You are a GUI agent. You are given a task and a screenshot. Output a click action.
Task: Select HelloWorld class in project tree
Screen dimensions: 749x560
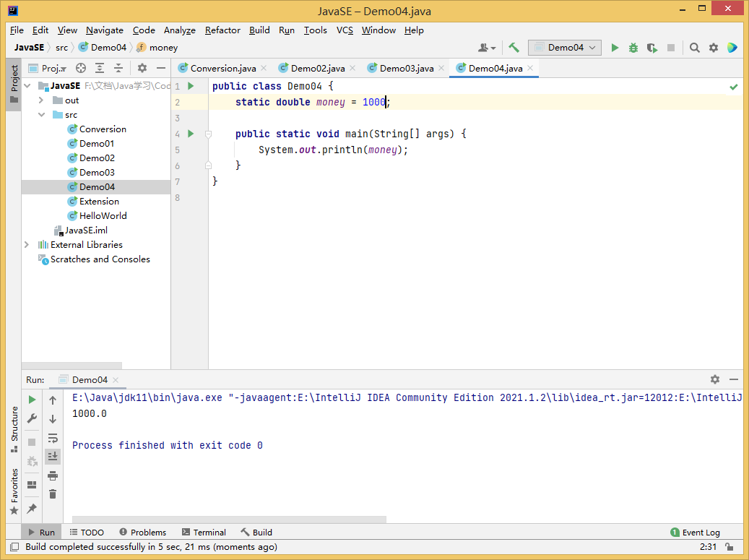[x=103, y=215]
